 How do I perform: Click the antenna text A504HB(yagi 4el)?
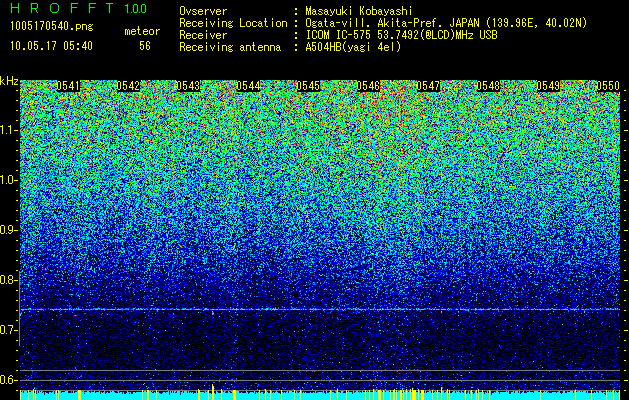click(353, 47)
